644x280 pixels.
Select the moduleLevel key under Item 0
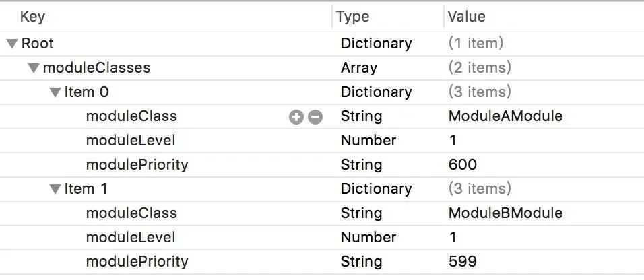pos(131,141)
